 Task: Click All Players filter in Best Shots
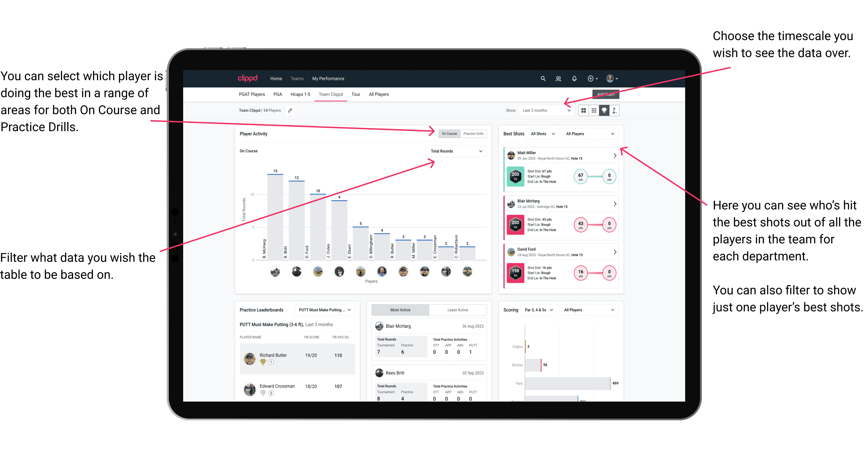pos(589,133)
